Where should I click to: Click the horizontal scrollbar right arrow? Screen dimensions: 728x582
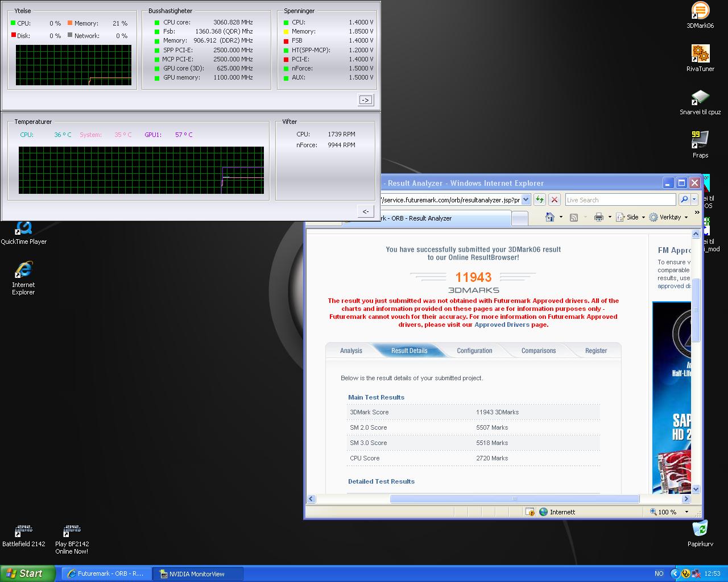coord(686,498)
